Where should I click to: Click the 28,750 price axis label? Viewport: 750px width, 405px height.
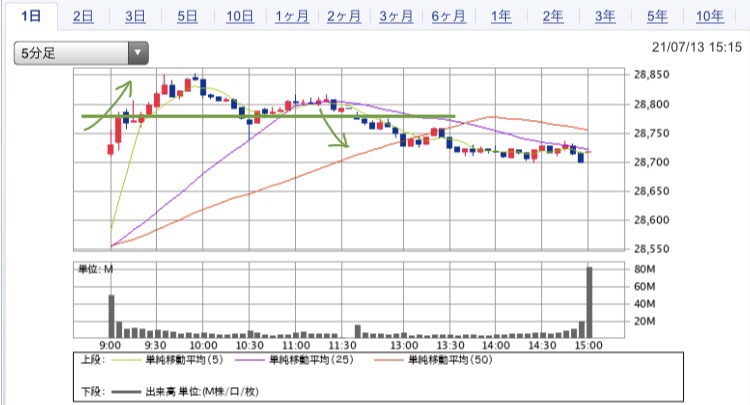point(651,133)
